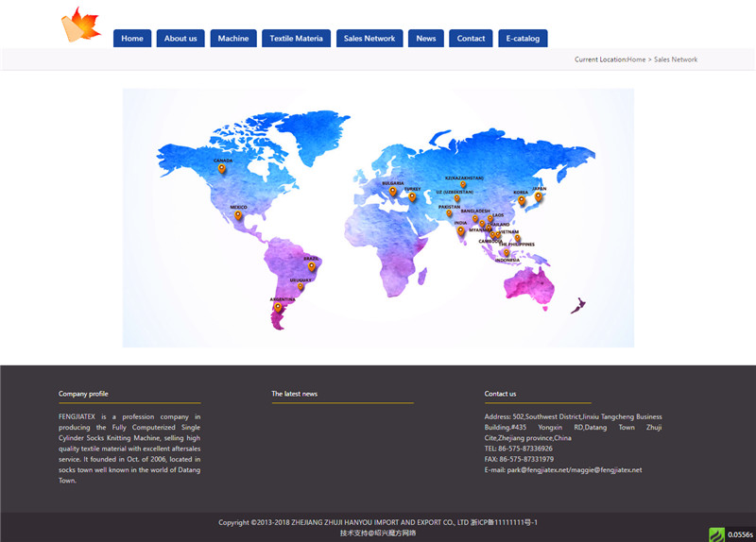Click the India location marker
The image size is (756, 542).
point(460,230)
